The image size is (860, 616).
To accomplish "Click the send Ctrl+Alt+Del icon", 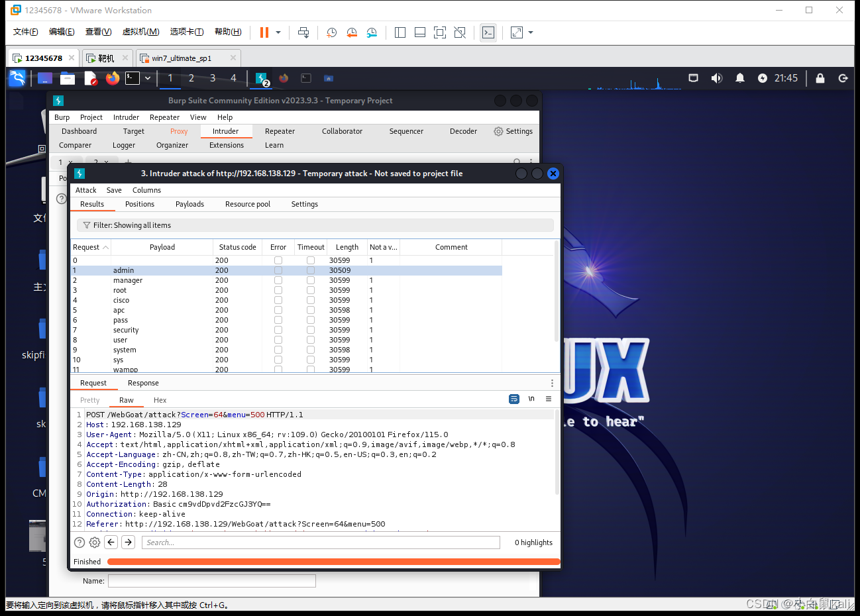I will pos(303,32).
